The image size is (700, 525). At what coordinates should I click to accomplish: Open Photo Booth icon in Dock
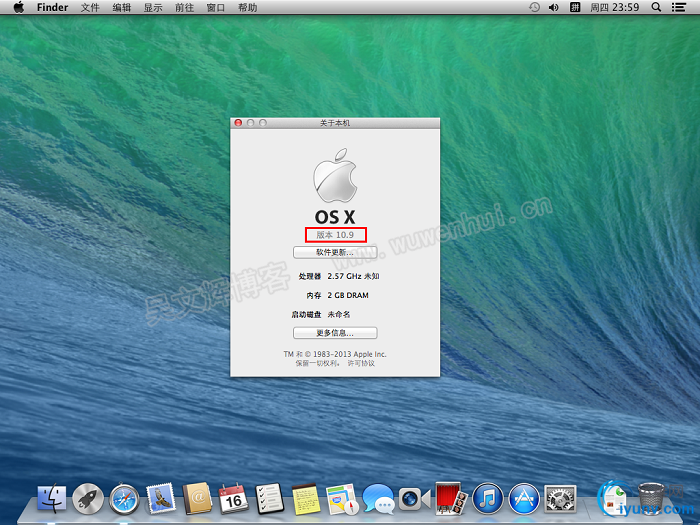(x=451, y=497)
